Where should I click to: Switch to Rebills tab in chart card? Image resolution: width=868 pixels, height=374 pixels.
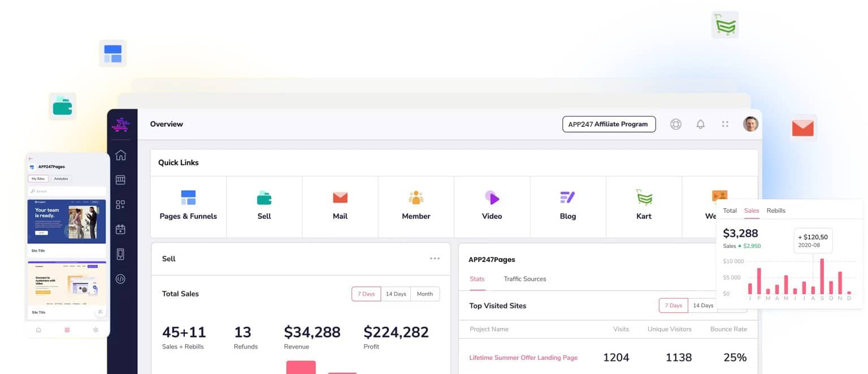point(775,210)
